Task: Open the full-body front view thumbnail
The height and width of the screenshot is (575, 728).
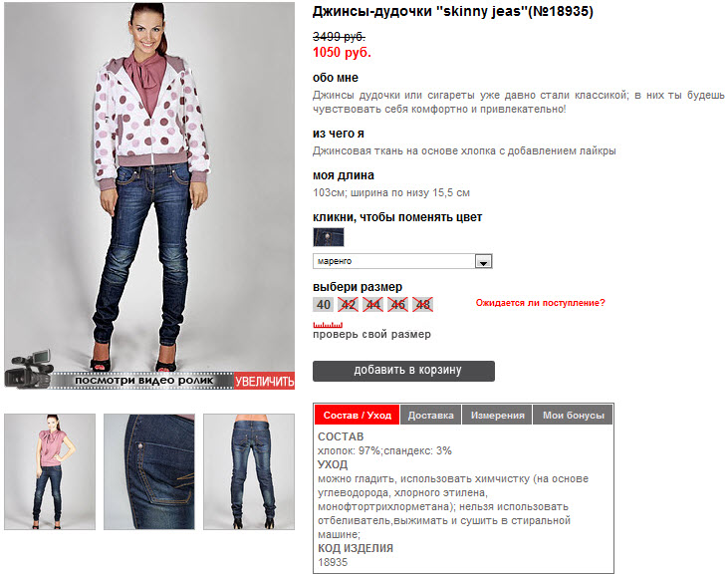Action: (50, 472)
